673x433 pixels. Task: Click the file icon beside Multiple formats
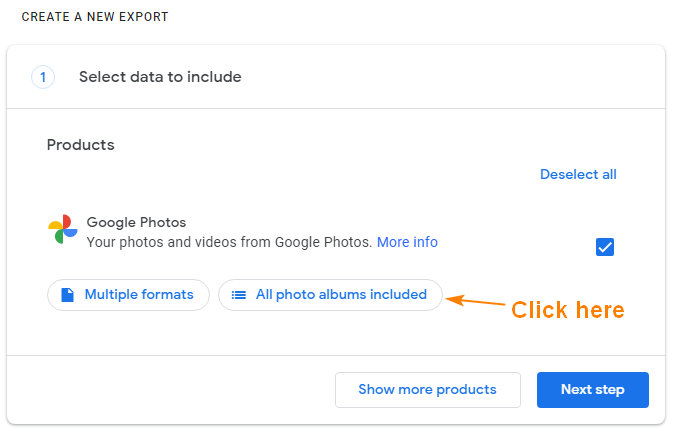(67, 295)
